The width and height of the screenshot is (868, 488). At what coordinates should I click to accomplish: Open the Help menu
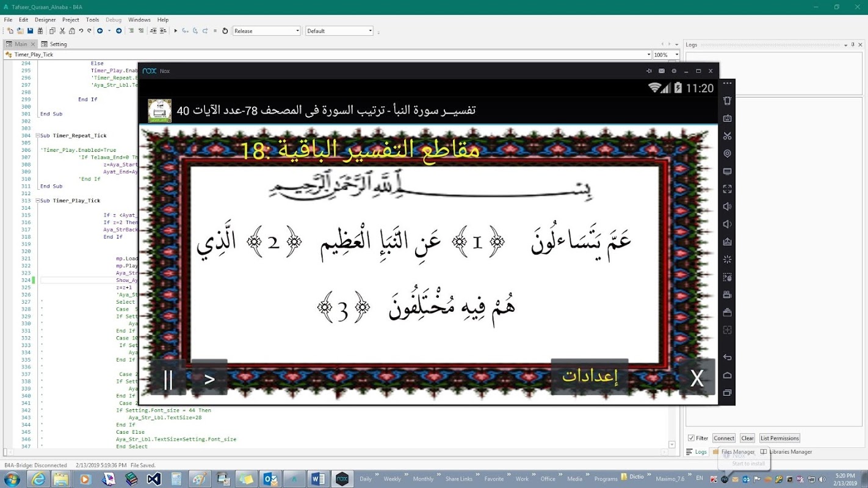click(163, 20)
